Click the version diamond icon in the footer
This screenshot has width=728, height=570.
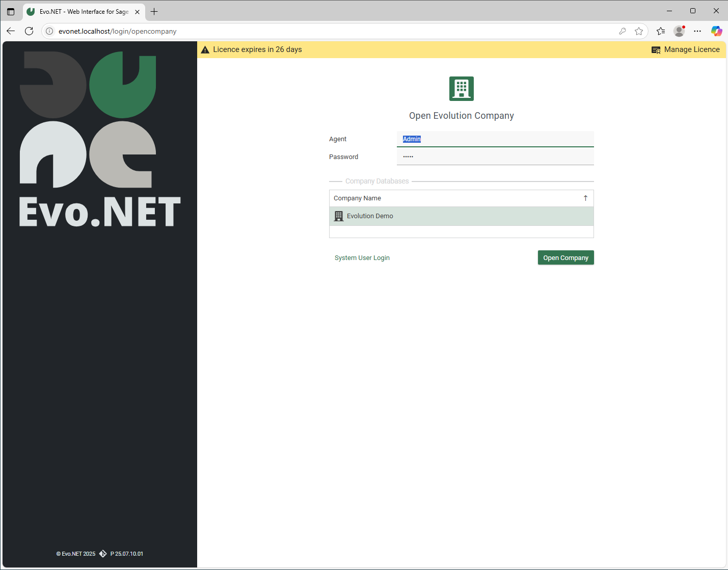pyautogui.click(x=103, y=554)
